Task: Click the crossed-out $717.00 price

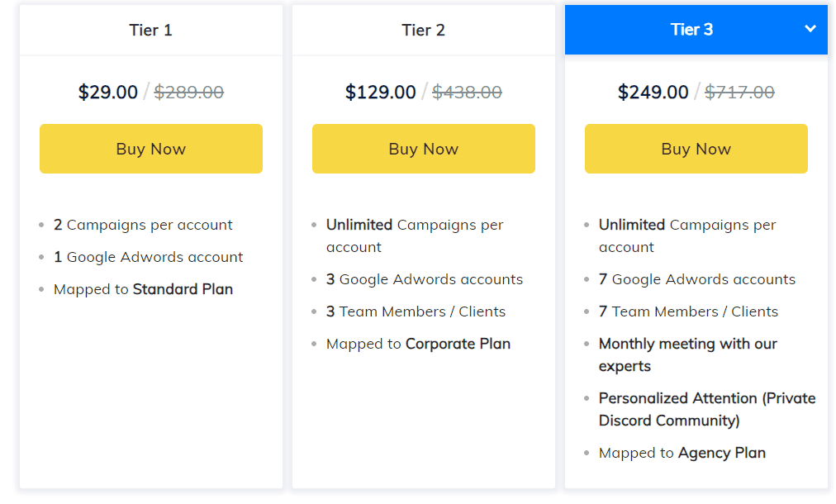Action: pos(739,92)
